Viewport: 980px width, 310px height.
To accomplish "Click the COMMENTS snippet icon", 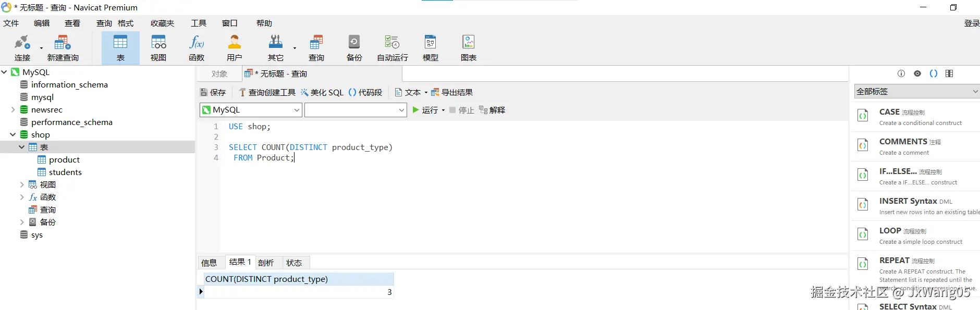I will point(863,145).
